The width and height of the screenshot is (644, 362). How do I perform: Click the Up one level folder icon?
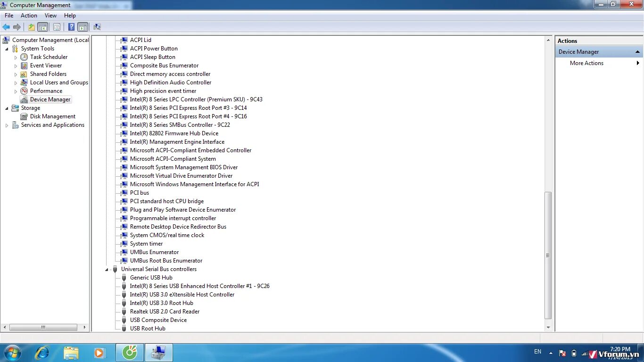coord(31,27)
